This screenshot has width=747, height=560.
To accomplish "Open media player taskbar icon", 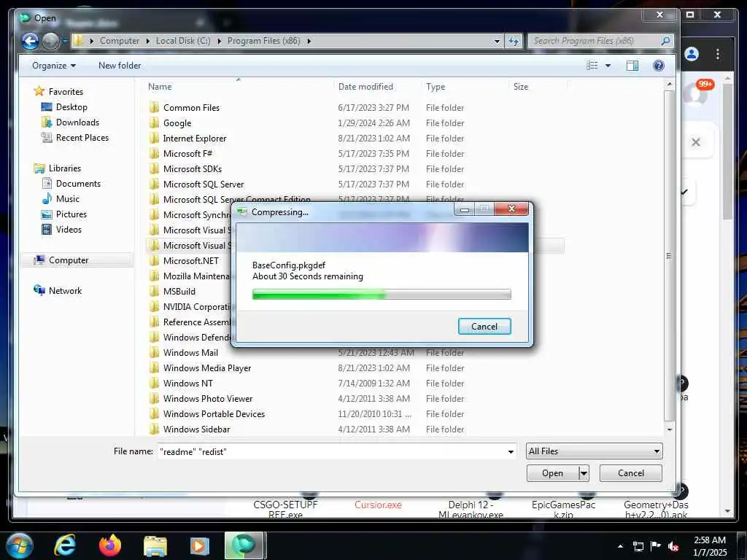I will point(200,545).
